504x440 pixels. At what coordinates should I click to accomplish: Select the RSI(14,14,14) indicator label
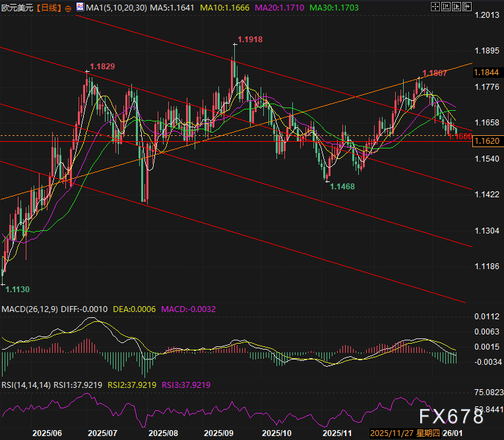[26, 385]
